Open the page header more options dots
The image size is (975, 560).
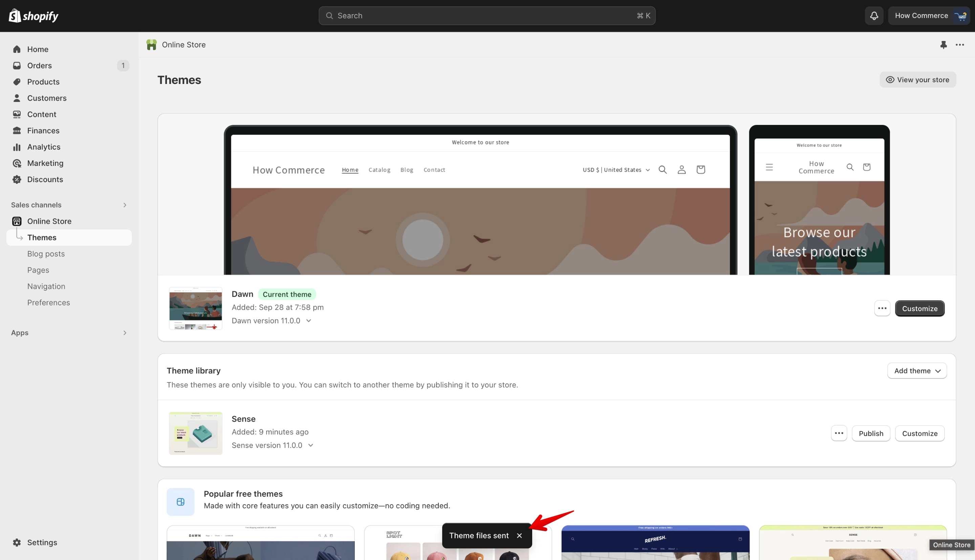click(960, 45)
